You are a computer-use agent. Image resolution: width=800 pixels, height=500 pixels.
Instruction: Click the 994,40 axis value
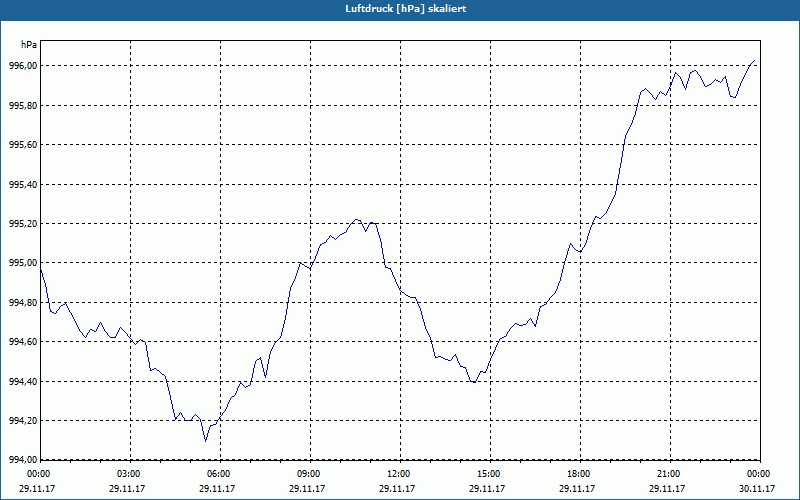point(23,382)
